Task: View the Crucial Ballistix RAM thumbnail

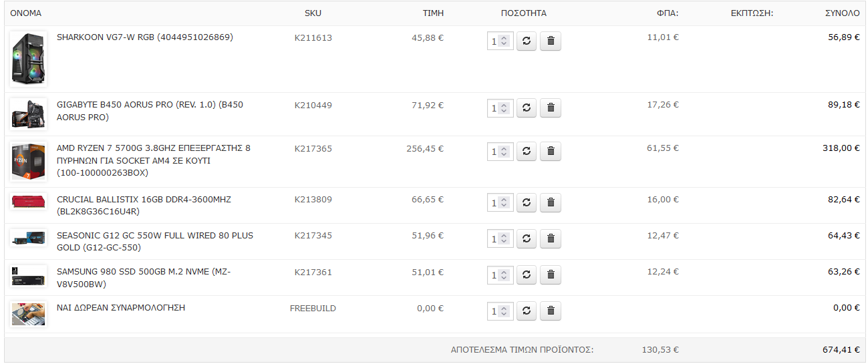Action: [x=28, y=201]
